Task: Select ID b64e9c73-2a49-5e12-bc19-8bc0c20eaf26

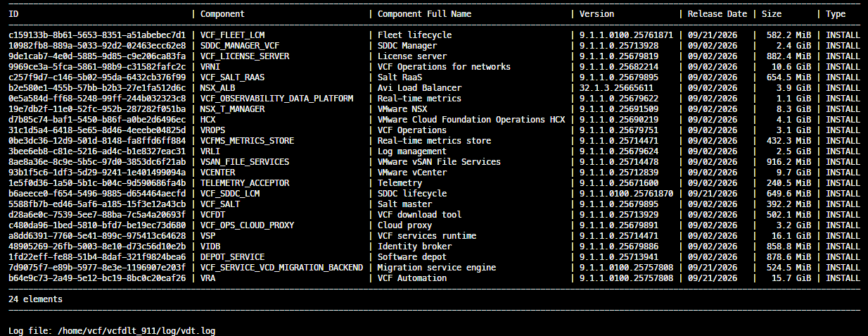Action: pyautogui.click(x=97, y=278)
